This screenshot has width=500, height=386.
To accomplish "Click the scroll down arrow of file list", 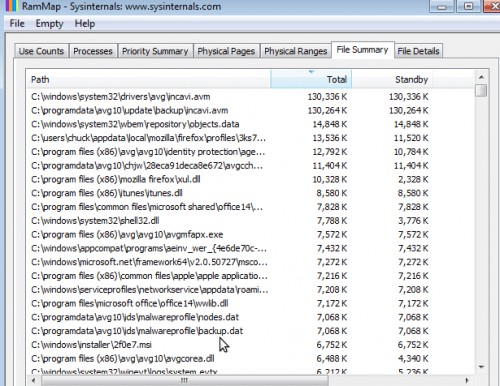I will 481,367.
